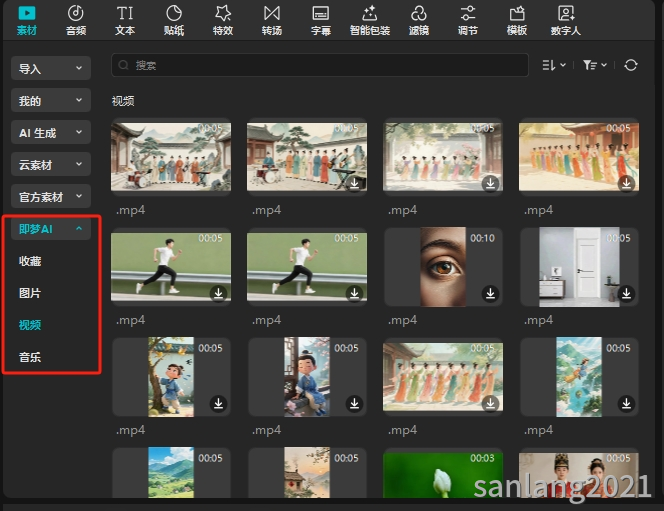Download the eye close-up video

tap(490, 293)
